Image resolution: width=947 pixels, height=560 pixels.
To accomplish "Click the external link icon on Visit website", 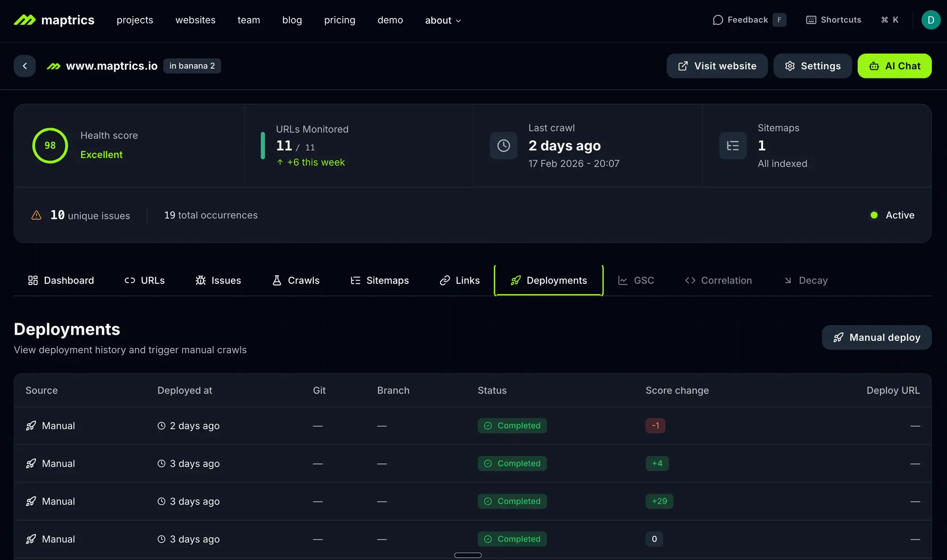I will point(683,66).
